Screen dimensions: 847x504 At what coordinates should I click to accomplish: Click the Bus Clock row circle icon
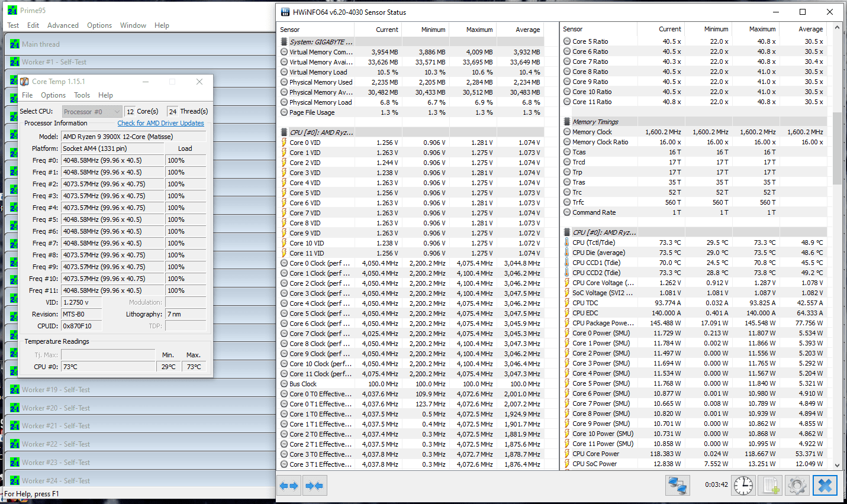[284, 384]
